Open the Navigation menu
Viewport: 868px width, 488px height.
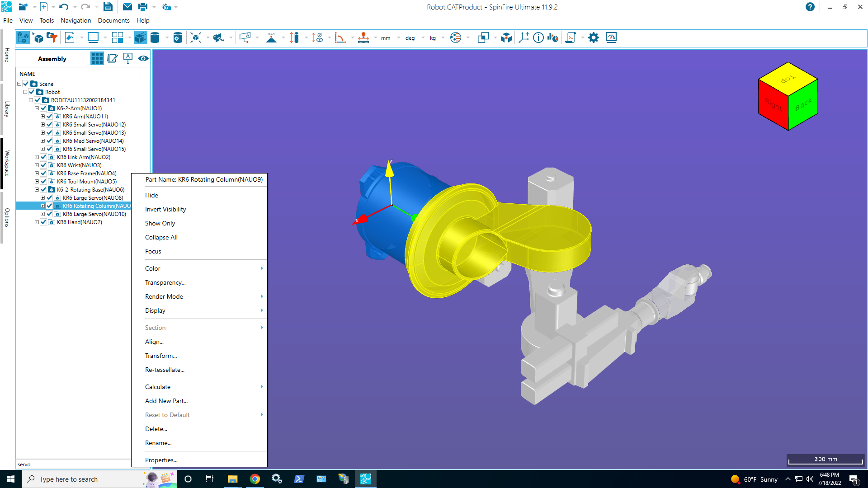coord(76,20)
